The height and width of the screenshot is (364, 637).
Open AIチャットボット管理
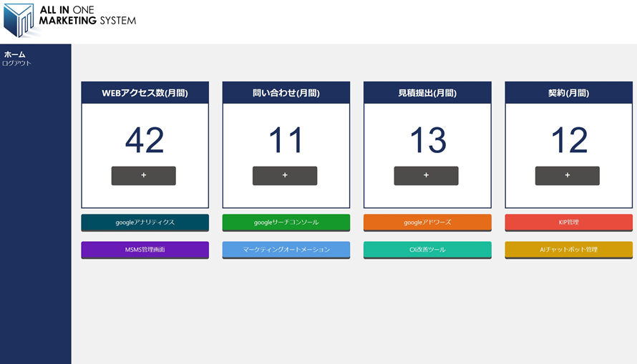[x=569, y=250]
